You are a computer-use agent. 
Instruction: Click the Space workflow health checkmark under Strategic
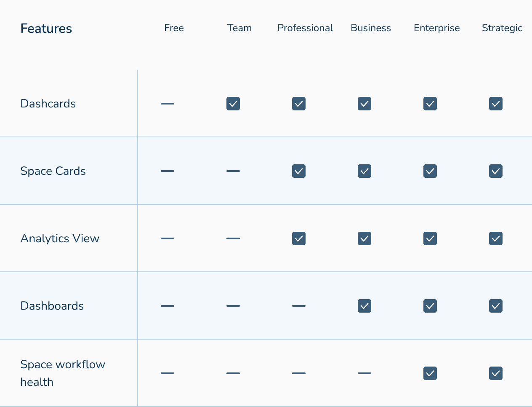(496, 373)
